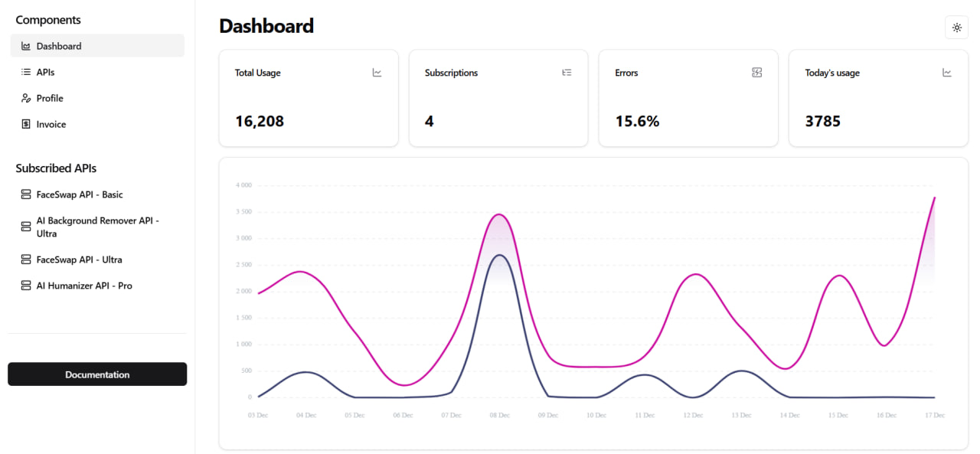Open the APIs menu item
The width and height of the screenshot is (980, 454).
coord(97,72)
